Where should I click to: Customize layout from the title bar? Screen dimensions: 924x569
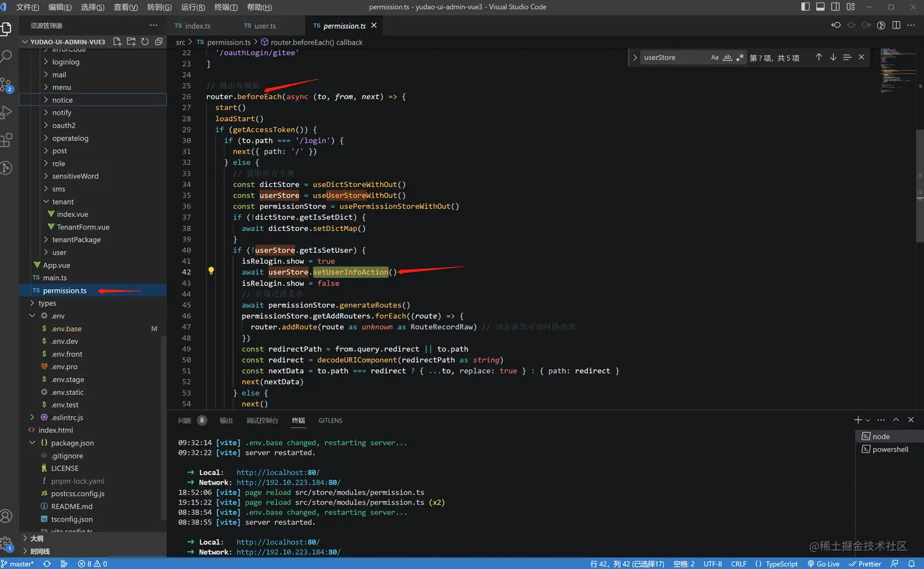click(851, 7)
